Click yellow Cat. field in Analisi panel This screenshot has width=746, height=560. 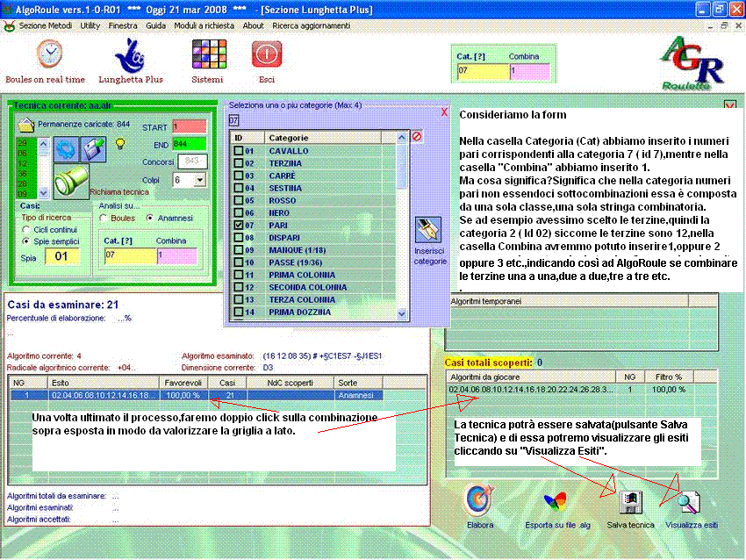pos(131,256)
